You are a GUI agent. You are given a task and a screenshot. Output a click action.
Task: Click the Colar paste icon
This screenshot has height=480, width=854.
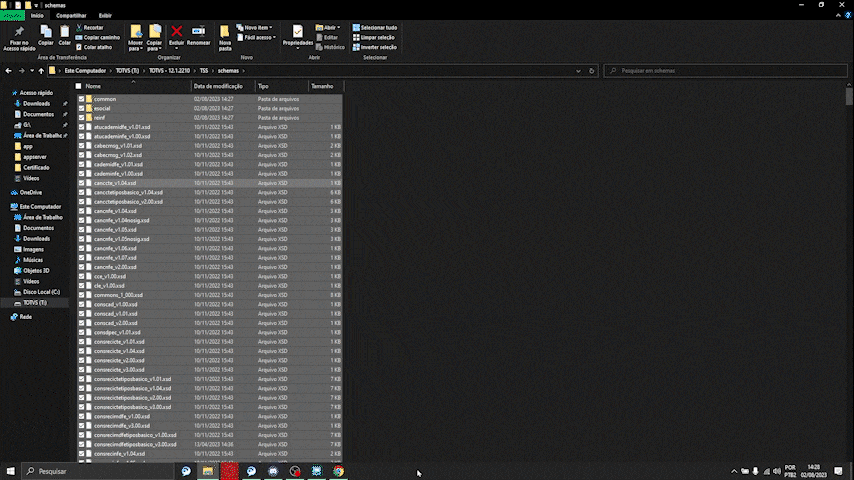click(64, 36)
